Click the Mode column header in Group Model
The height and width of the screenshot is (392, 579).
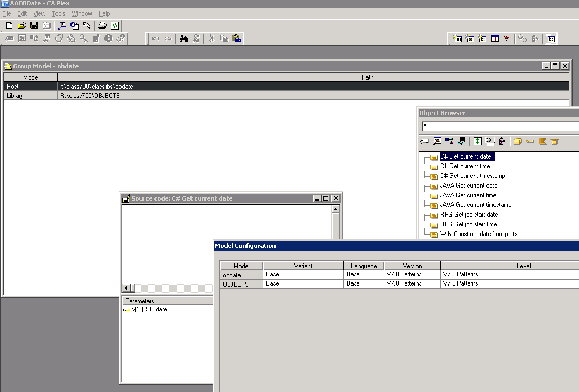coord(30,77)
